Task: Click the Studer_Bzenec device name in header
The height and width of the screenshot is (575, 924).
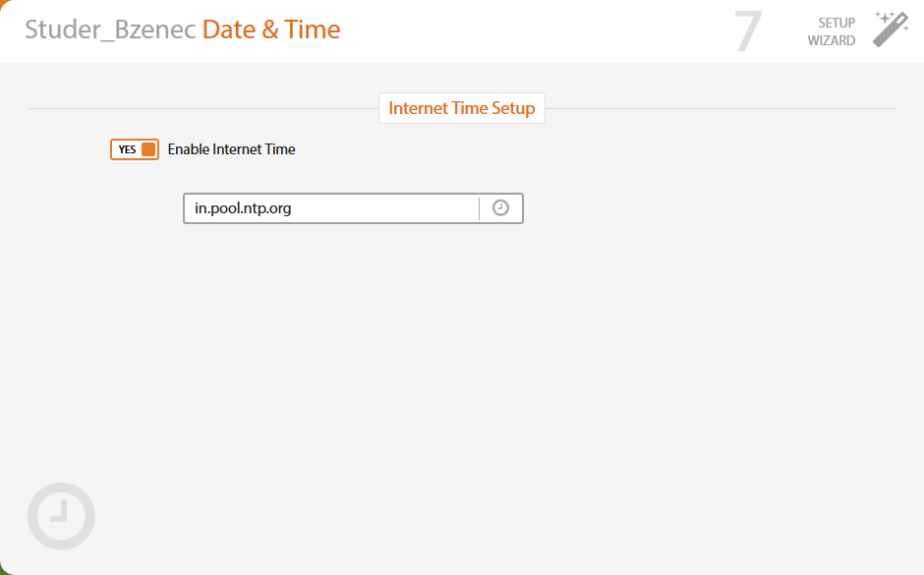Action: coord(110,29)
